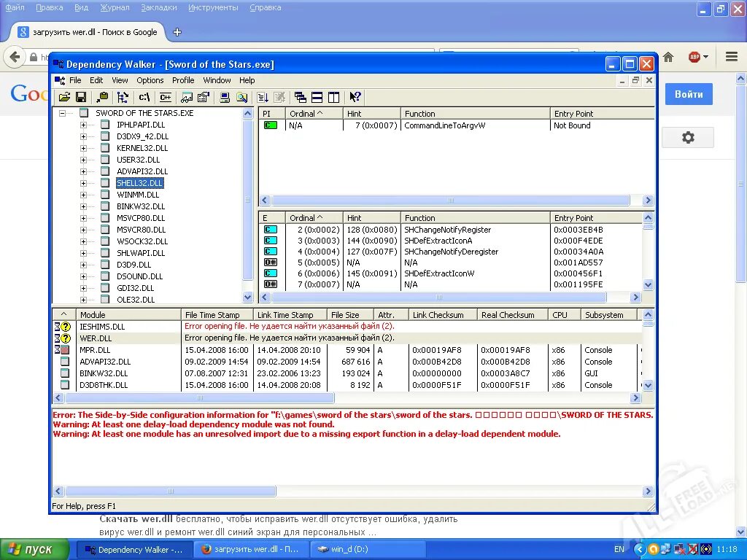This screenshot has height=560, width=747.
Task: Open the File menu in Dependency Walker
Action: (75, 80)
